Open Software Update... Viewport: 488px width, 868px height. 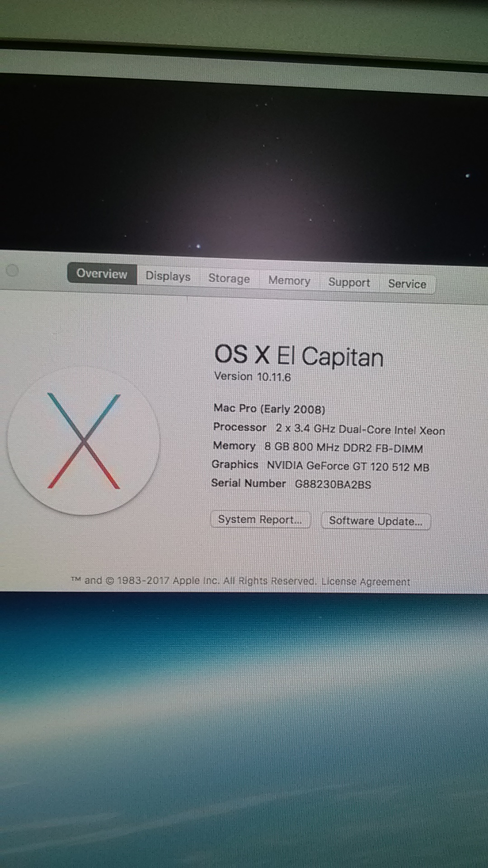(375, 521)
